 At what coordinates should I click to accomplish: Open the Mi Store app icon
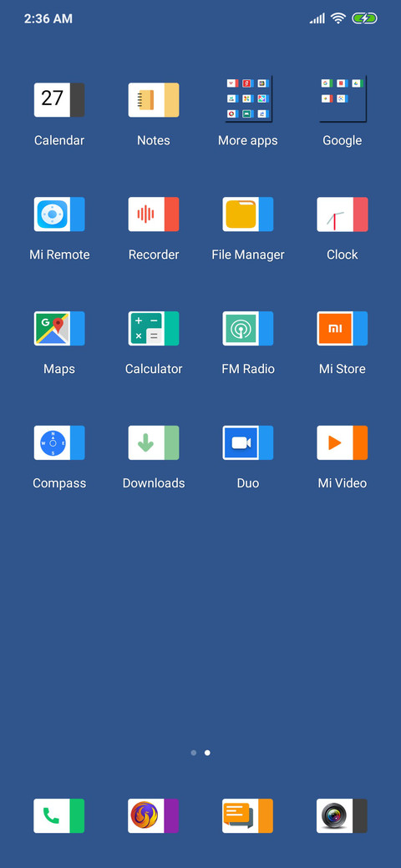343,328
